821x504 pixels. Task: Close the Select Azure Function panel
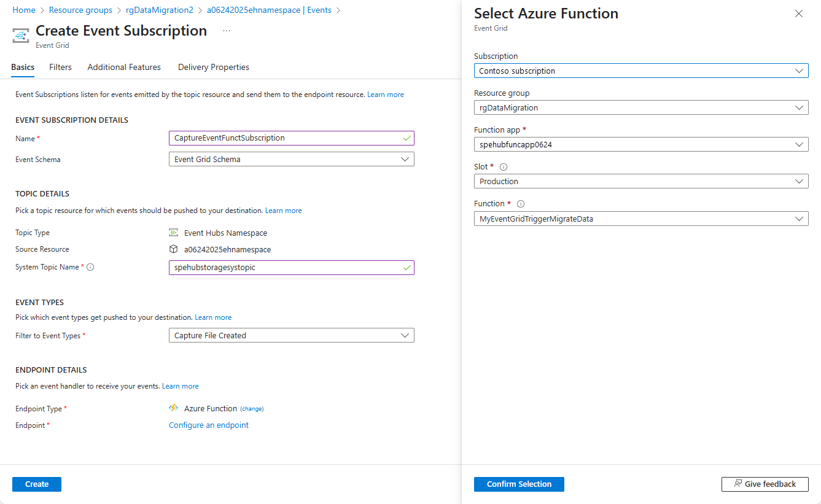(798, 14)
